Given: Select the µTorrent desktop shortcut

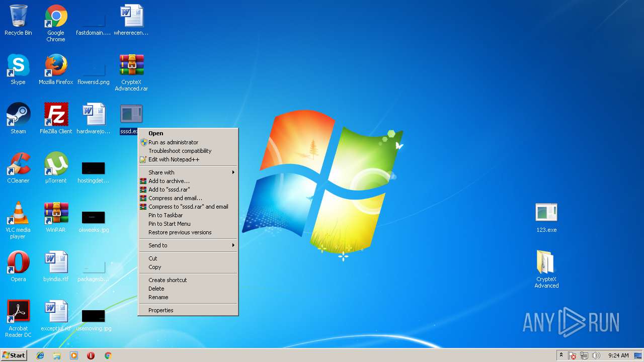Looking at the screenshot, I should pyautogui.click(x=56, y=164).
